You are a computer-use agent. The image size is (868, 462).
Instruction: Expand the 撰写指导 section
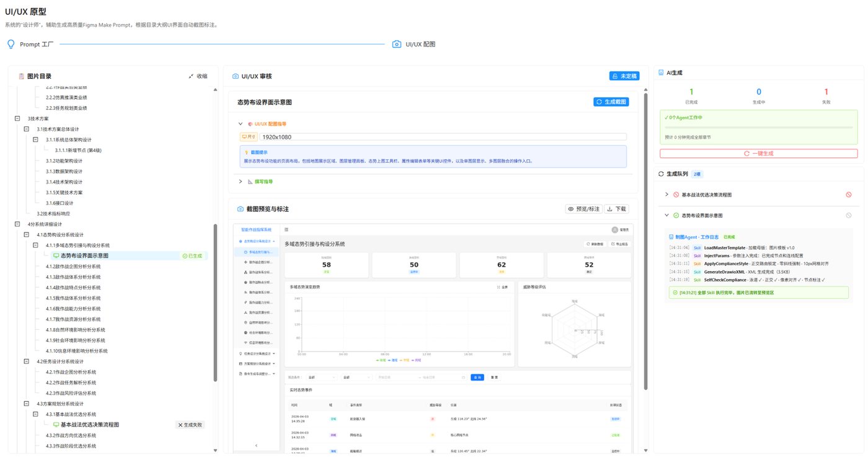[241, 182]
